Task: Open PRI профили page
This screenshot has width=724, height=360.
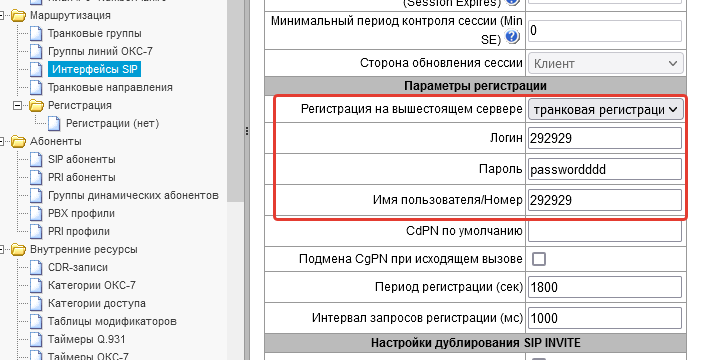Action: click(x=78, y=231)
